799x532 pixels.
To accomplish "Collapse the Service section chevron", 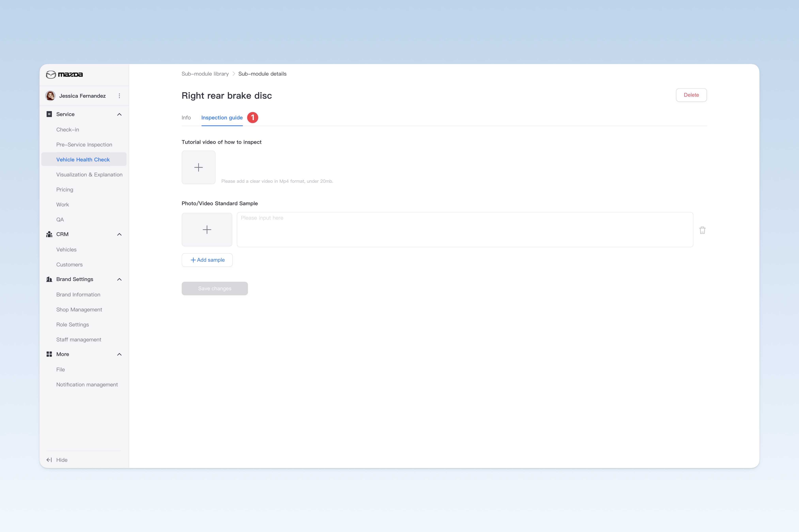I will point(119,114).
